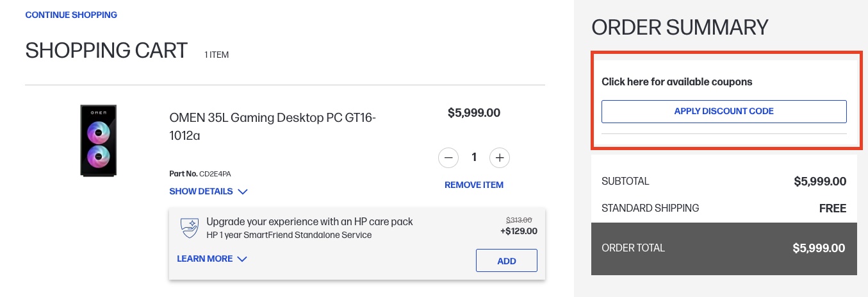Add the HP care pack
The height and width of the screenshot is (297, 868).
[x=506, y=260]
